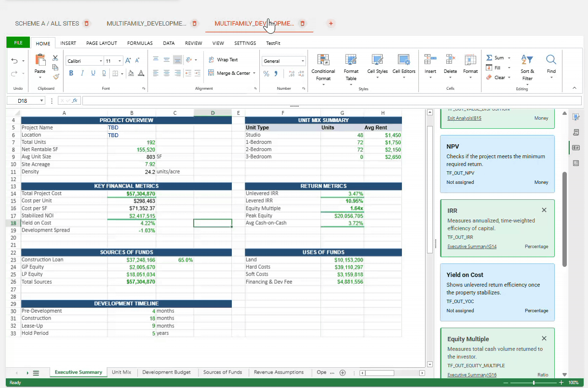Remove IRR assignment with the X button
This screenshot has height=388, width=588.
pyautogui.click(x=544, y=210)
